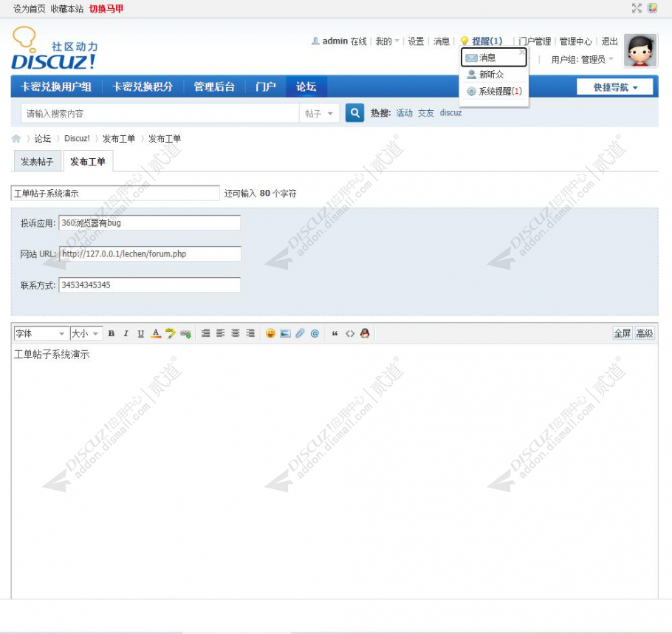Switch to the 发布工单 tab
Image resolution: width=672 pixels, height=634 pixels.
pos(88,161)
